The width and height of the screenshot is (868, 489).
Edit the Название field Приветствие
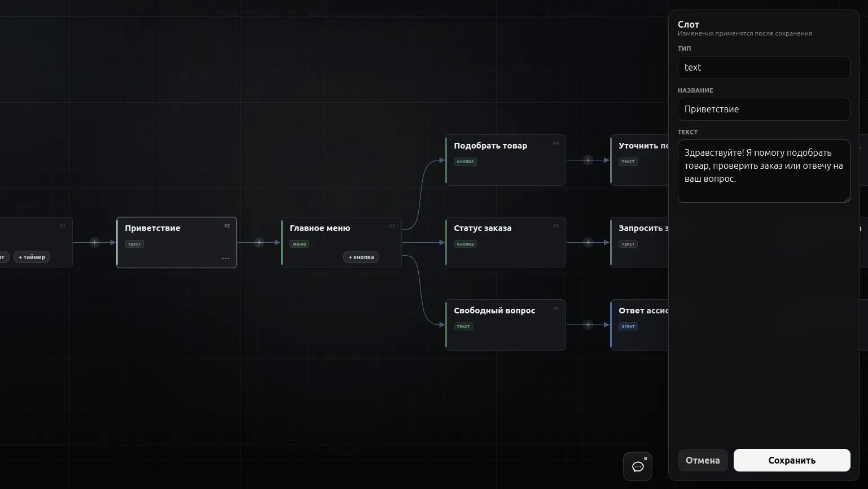(764, 109)
